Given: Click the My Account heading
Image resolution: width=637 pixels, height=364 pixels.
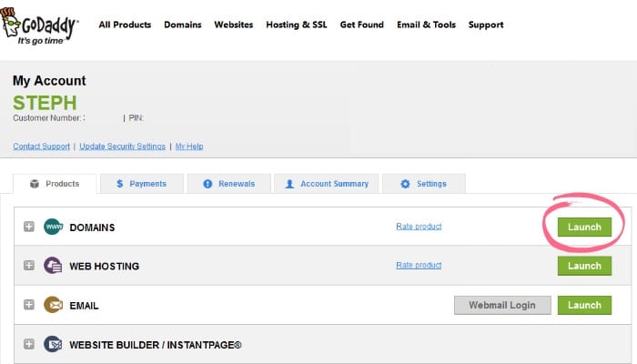Looking at the screenshot, I should [49, 80].
